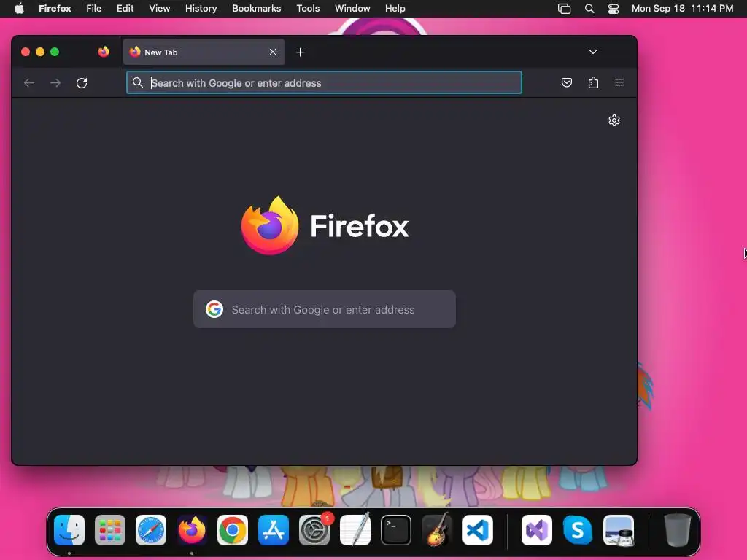Open the Extensions puzzle icon
The width and height of the screenshot is (747, 560).
[593, 82]
